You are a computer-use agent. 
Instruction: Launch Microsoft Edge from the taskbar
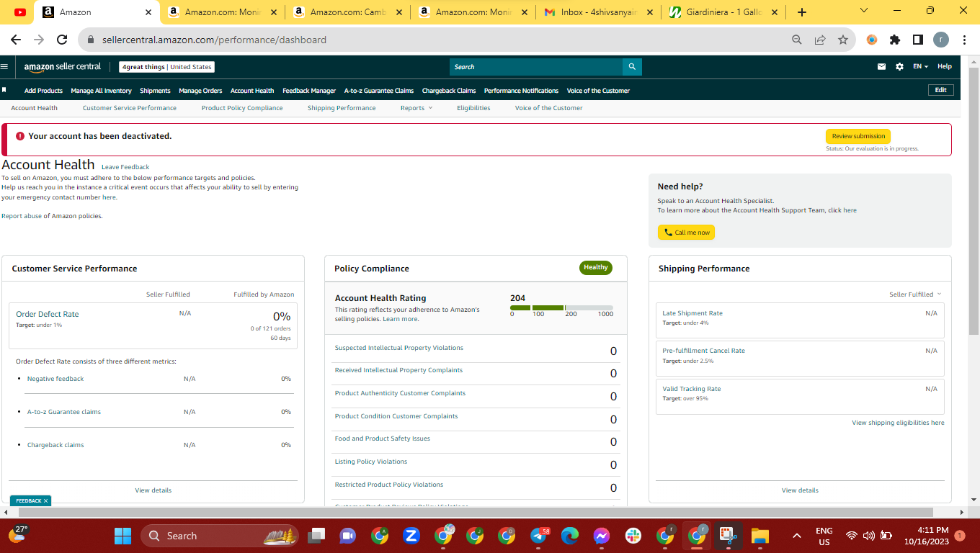coord(570,536)
